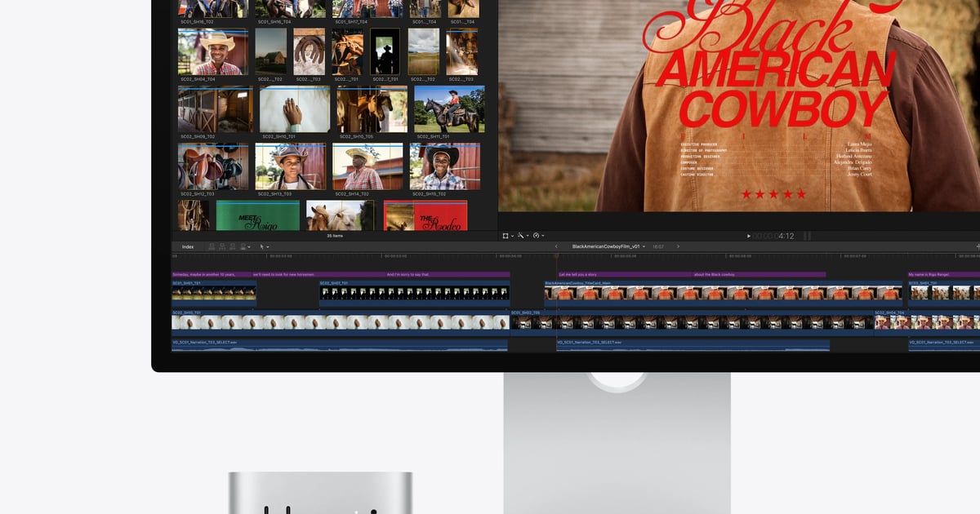Open the retiming speedometer menu
The image size is (980, 514).
[537, 236]
